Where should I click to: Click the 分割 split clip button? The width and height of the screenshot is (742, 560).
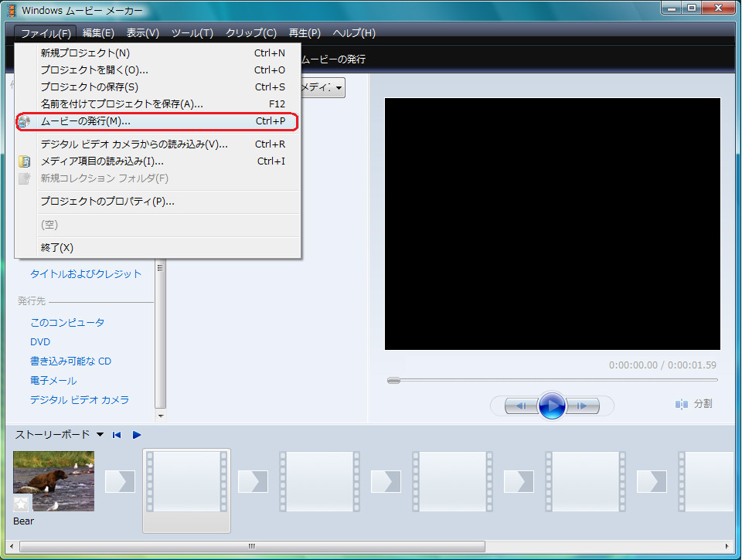pyautogui.click(x=693, y=404)
